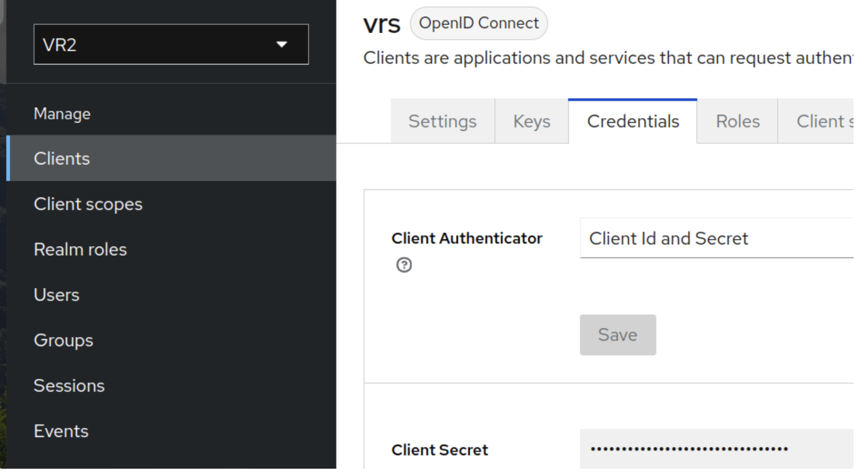Viewport: 868px width, 474px height.
Task: Click the Save button
Action: [x=617, y=335]
